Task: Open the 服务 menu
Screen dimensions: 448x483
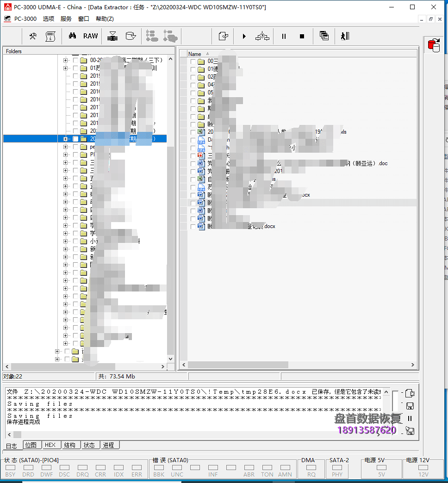Action: coord(66,19)
